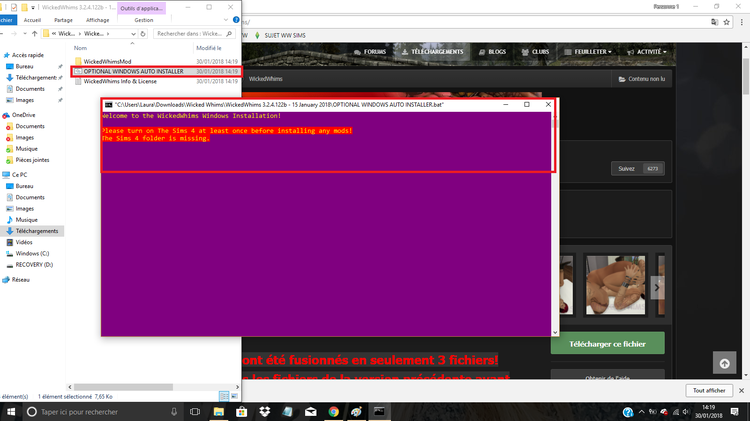
Task: Select Accès rapide in navigation pane
Action: click(x=27, y=55)
